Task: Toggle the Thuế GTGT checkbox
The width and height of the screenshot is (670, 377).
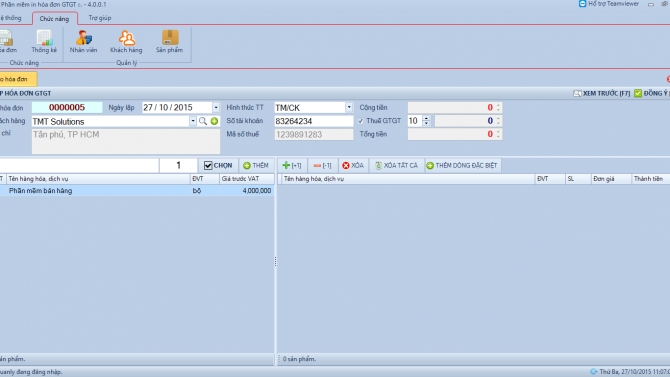Action: click(361, 121)
